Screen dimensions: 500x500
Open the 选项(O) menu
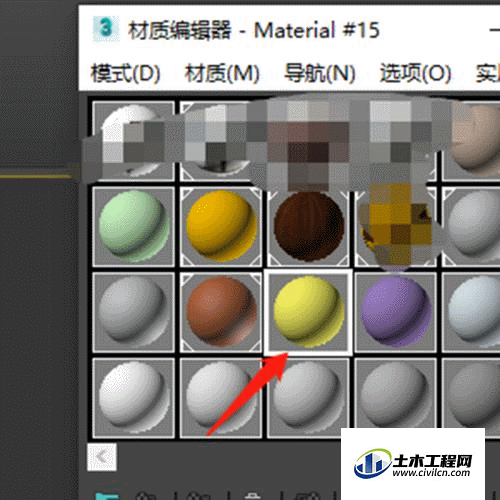[x=416, y=73]
